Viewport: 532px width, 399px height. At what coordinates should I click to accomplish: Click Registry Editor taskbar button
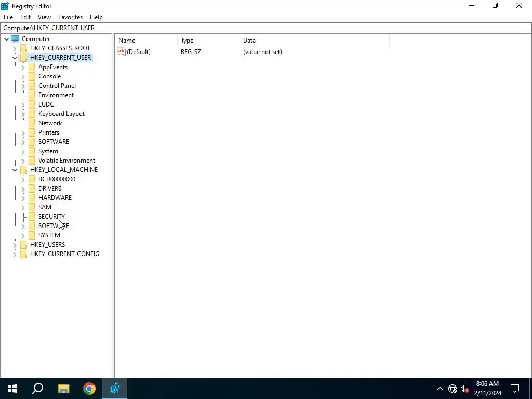[115, 389]
